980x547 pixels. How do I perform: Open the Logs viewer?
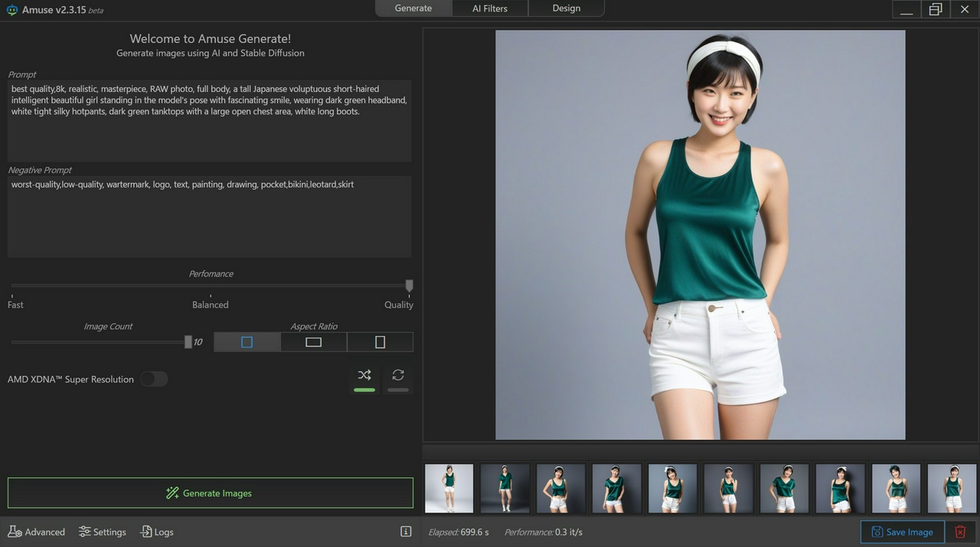point(157,532)
